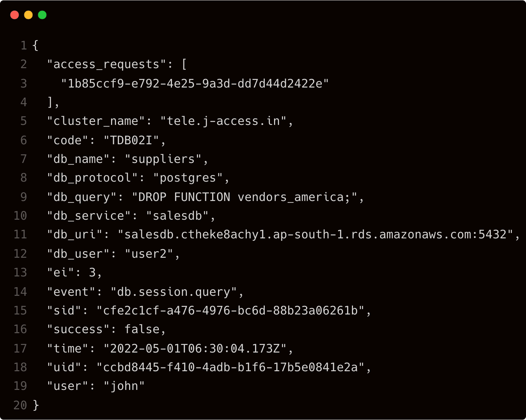
Task: Click the "access_requests" key
Action: [x=106, y=64]
